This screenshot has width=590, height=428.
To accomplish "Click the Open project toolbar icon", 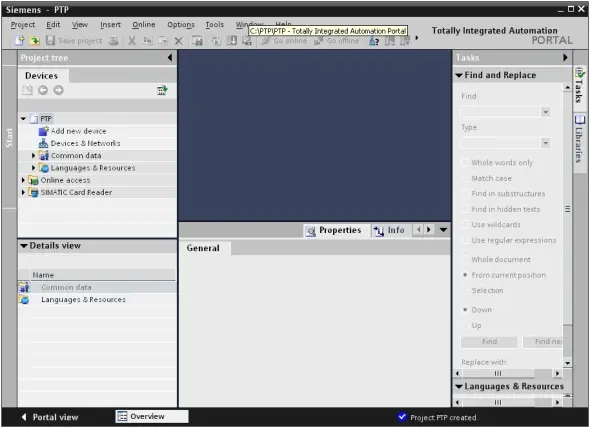I will 35,40.
